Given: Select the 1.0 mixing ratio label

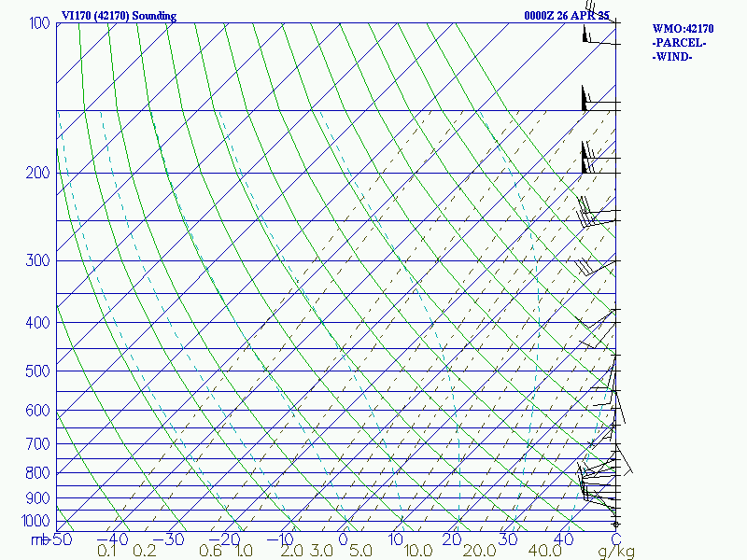Looking at the screenshot, I should pos(244,551).
